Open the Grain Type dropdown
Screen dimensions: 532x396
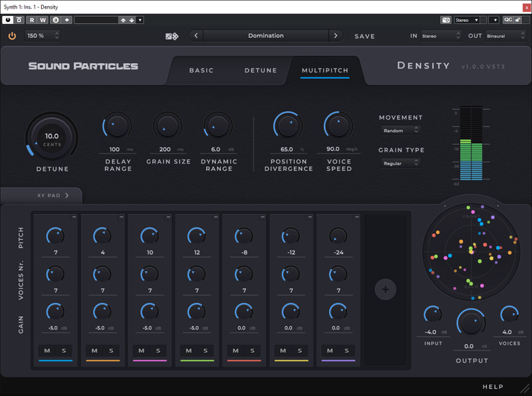[400, 163]
